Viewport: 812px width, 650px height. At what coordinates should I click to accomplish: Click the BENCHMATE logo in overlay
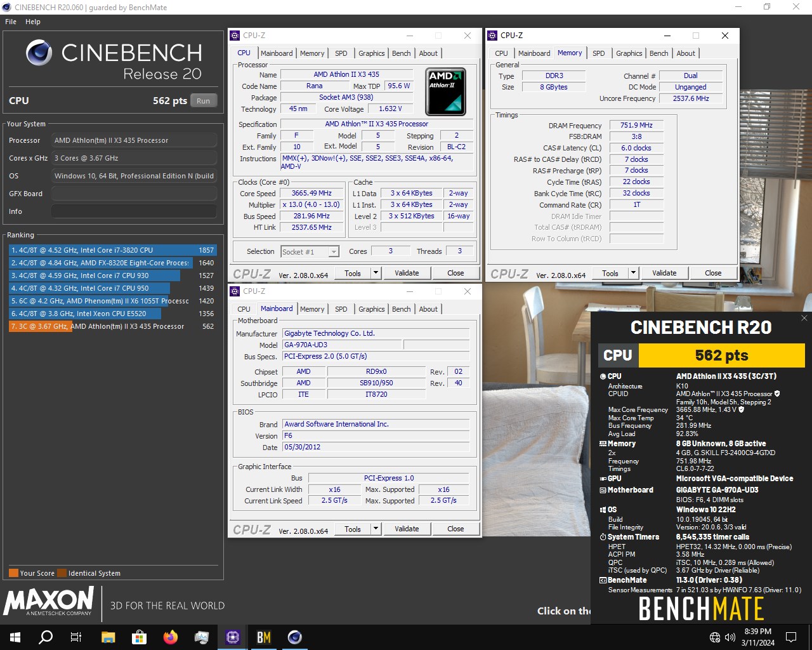(x=701, y=609)
